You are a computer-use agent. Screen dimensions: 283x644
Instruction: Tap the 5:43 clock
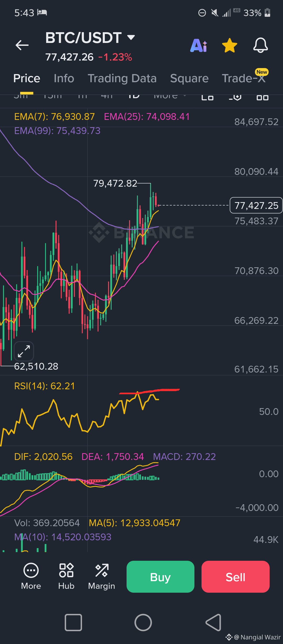24,13
